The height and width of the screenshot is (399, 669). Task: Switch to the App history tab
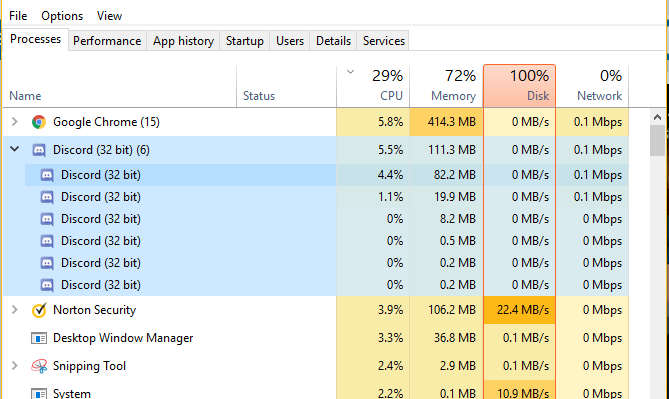pos(183,41)
